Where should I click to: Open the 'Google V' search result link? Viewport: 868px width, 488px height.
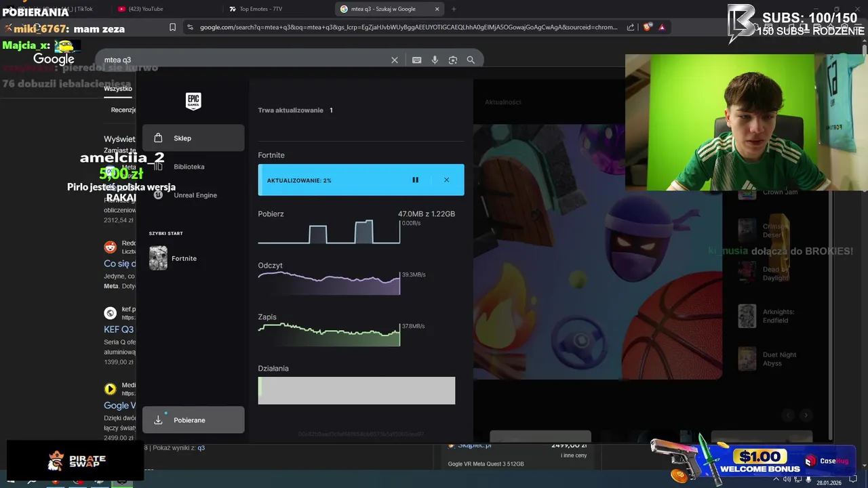[120, 405]
